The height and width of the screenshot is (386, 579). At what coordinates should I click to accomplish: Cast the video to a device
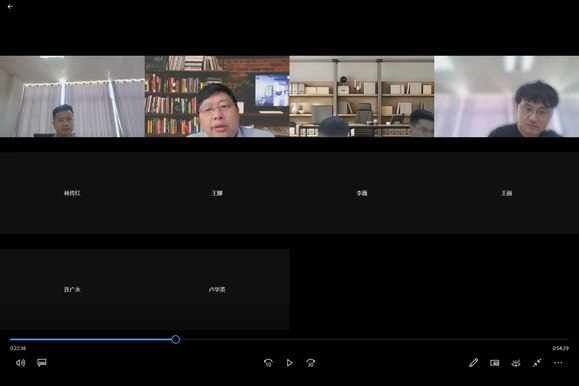(516, 363)
